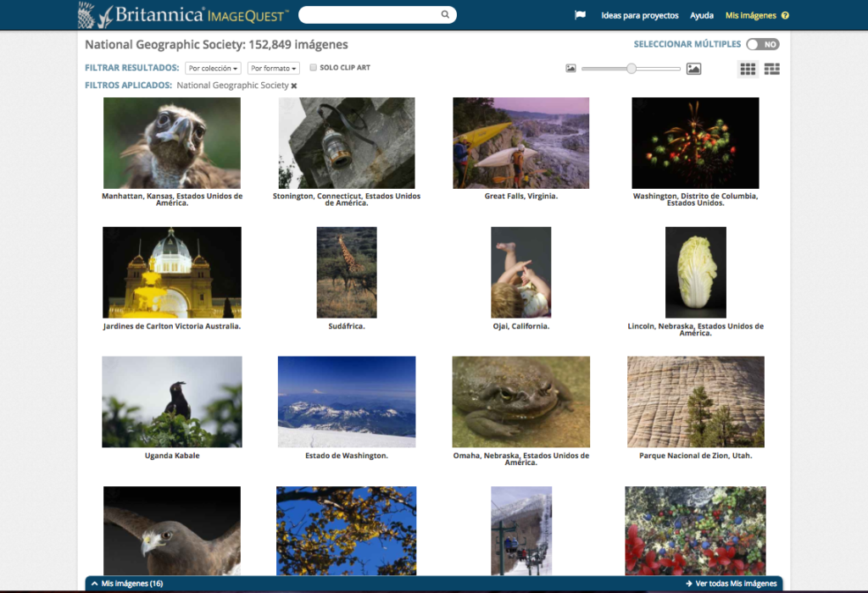The height and width of the screenshot is (593, 868).
Task: Open the Por formato dropdown
Action: click(x=273, y=68)
